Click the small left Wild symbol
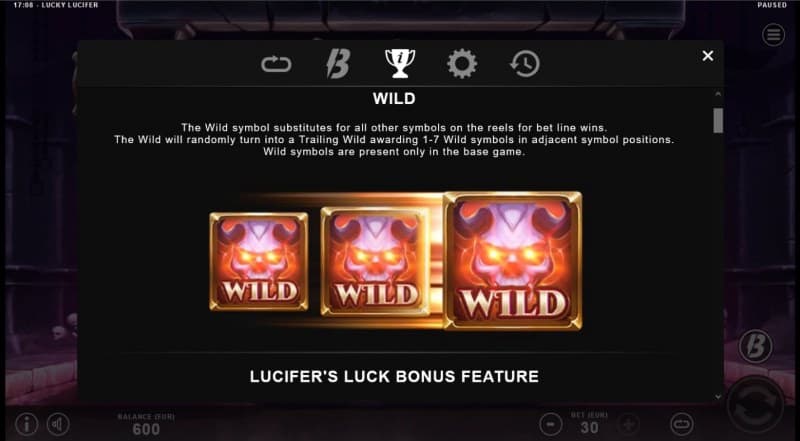 259,261
